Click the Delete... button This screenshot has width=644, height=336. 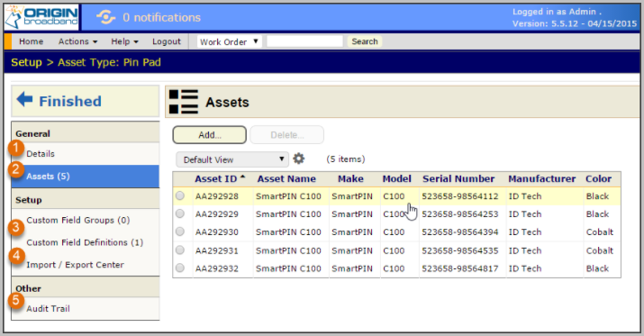pyautogui.click(x=286, y=135)
